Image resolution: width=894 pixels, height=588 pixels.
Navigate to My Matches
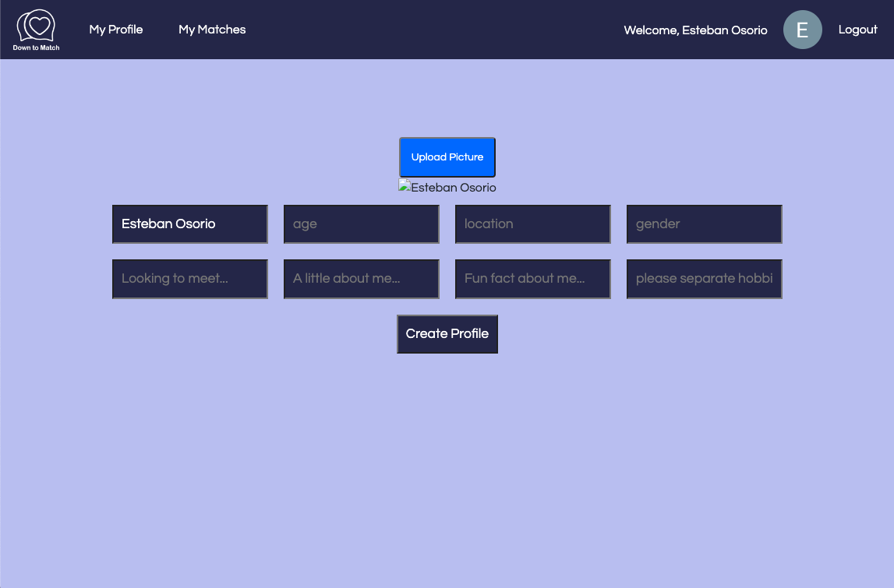212,30
